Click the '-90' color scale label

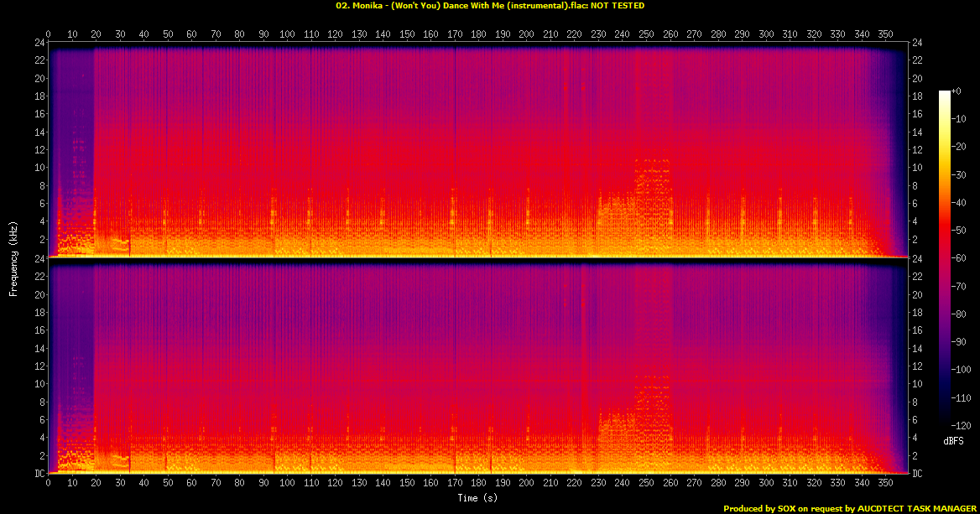(x=959, y=341)
